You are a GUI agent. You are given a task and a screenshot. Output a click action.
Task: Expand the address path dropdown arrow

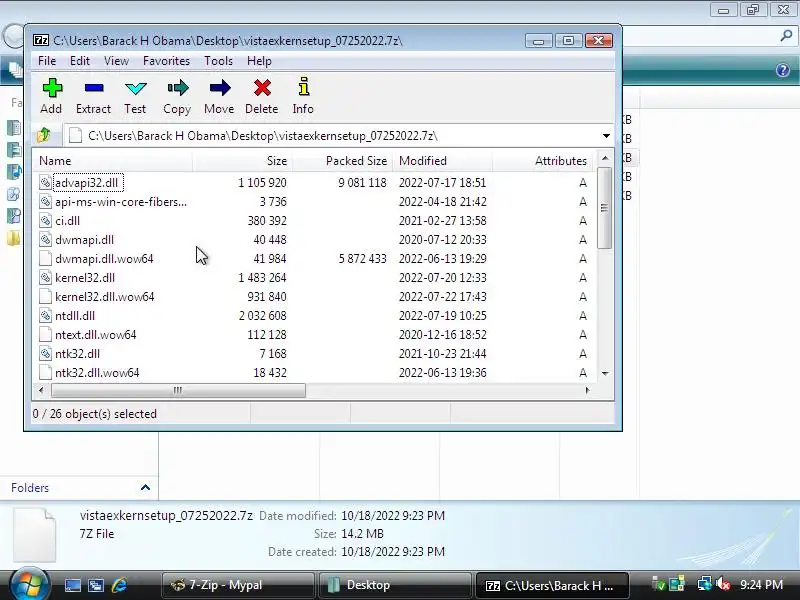click(x=606, y=136)
